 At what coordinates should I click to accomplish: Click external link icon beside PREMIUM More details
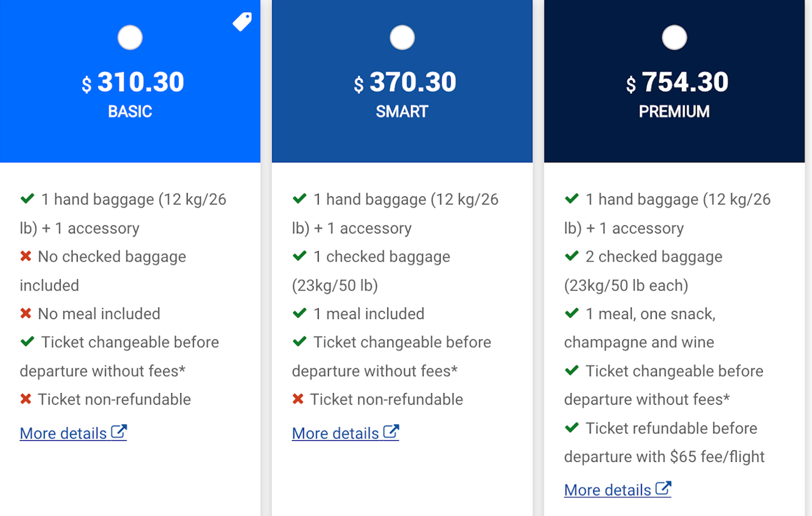[x=663, y=489]
